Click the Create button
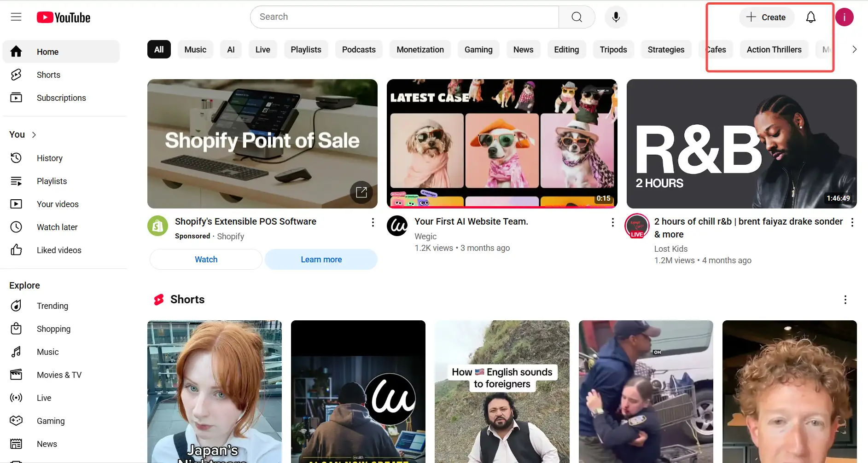The image size is (868, 463). tap(766, 17)
